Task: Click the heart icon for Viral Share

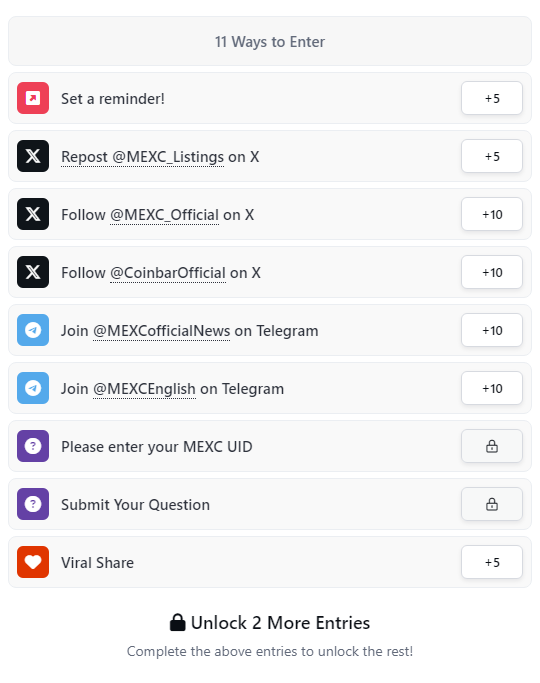Action: coord(33,562)
